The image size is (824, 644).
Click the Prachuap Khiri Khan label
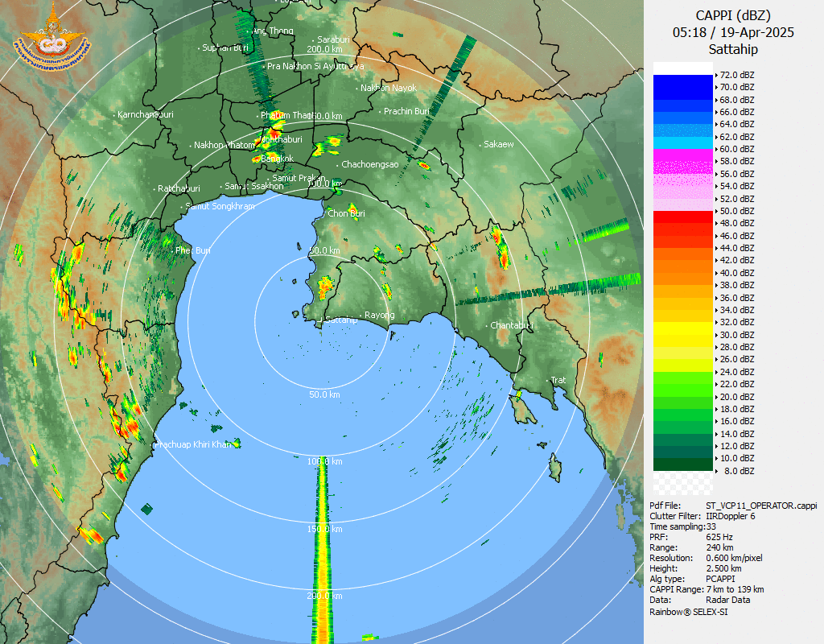click(x=193, y=444)
